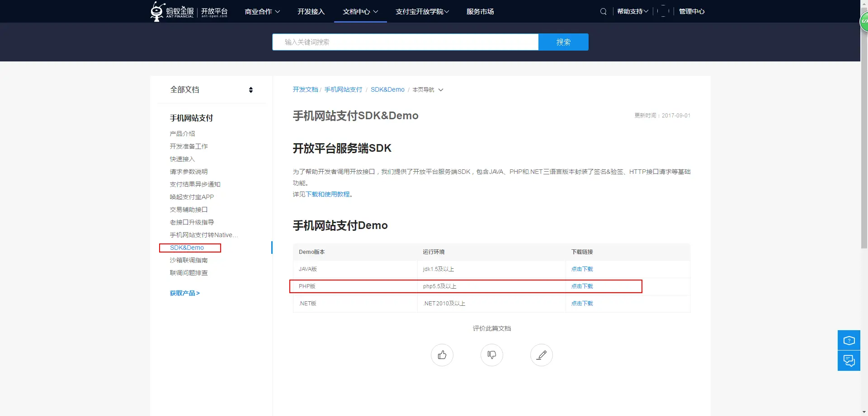This screenshot has height=416, width=868.
Task: Click the SDK&Demo breadcrumb link
Action: coord(387,90)
